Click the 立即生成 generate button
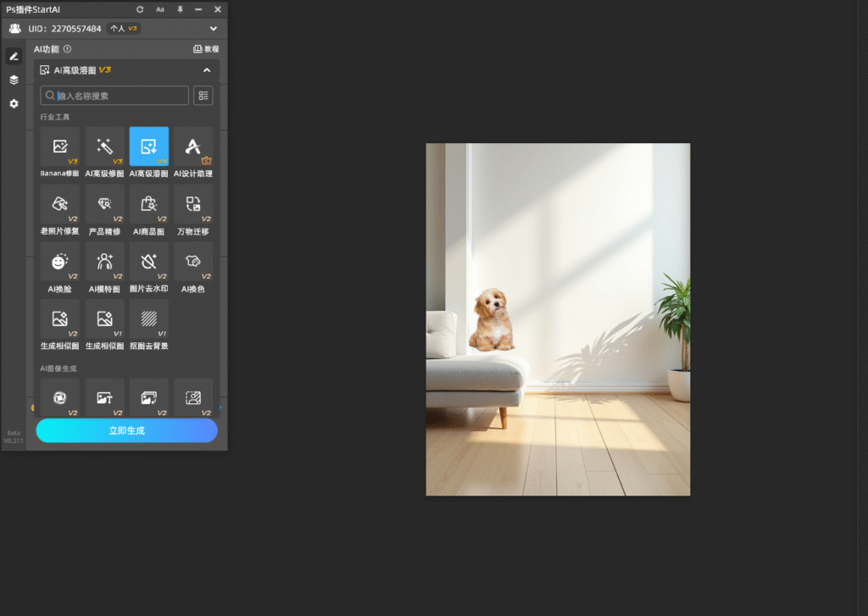Image resolution: width=868 pixels, height=616 pixels. tap(126, 430)
